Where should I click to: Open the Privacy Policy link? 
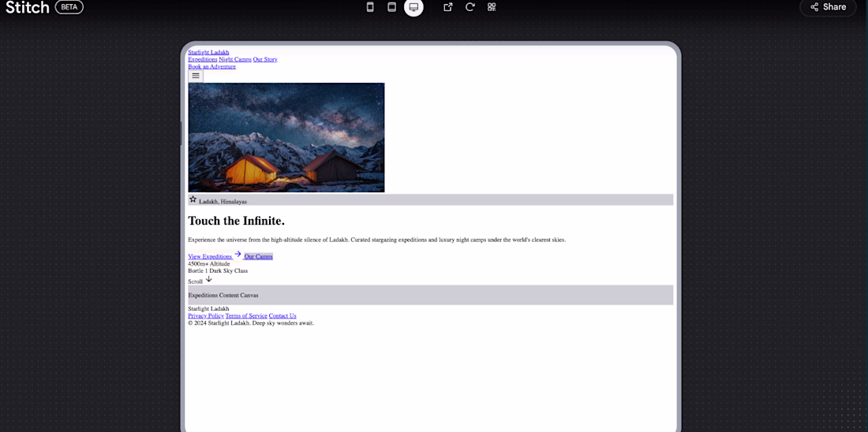[206, 316]
